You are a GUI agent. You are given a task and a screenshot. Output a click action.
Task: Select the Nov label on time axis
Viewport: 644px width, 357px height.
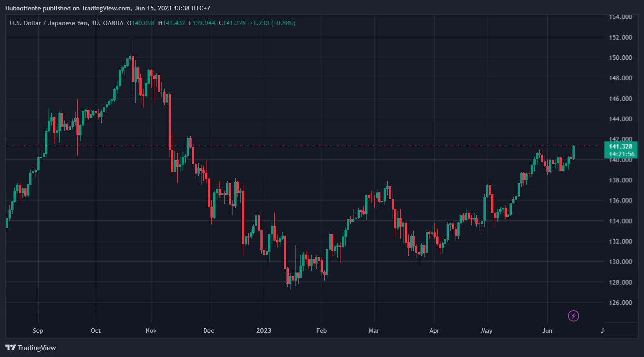pyautogui.click(x=151, y=331)
